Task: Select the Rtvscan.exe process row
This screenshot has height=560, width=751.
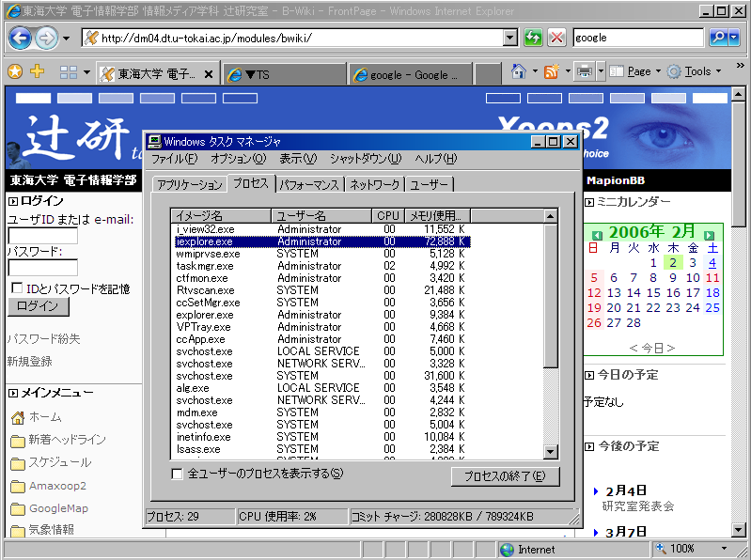Action: [322, 290]
